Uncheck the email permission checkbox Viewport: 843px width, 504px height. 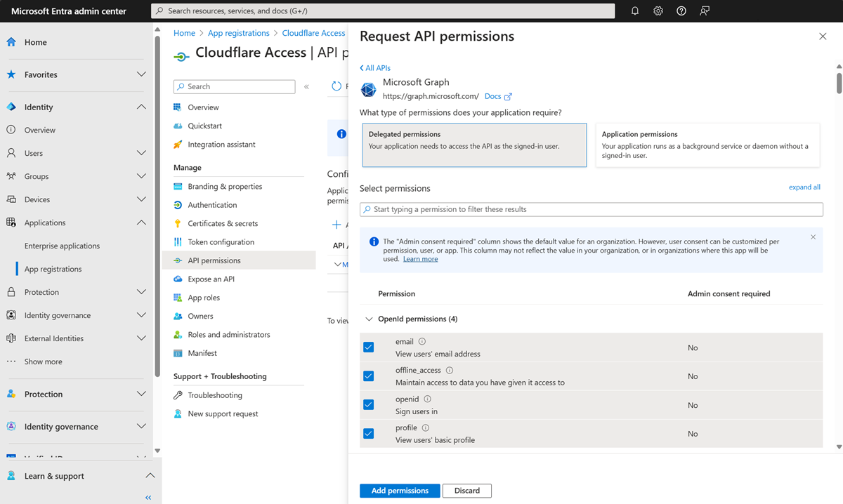[x=369, y=347]
